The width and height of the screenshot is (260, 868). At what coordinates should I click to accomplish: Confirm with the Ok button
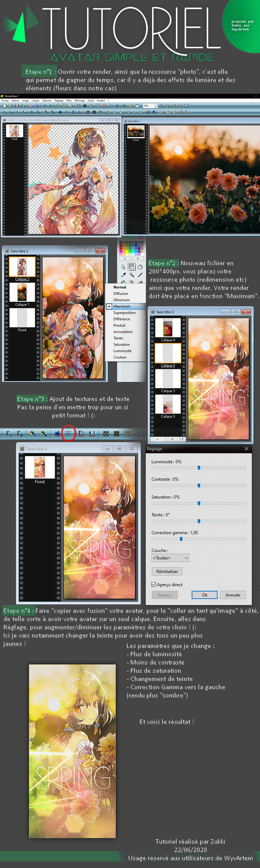[205, 595]
